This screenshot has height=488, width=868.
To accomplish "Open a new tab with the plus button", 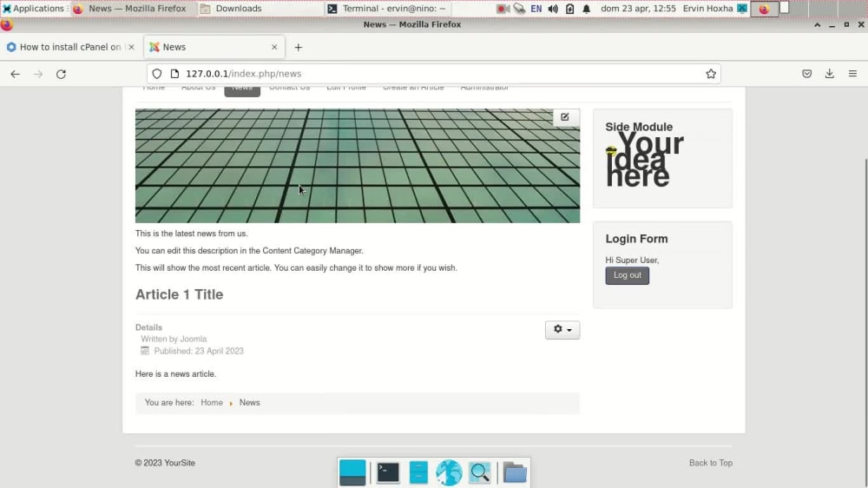I will (299, 47).
